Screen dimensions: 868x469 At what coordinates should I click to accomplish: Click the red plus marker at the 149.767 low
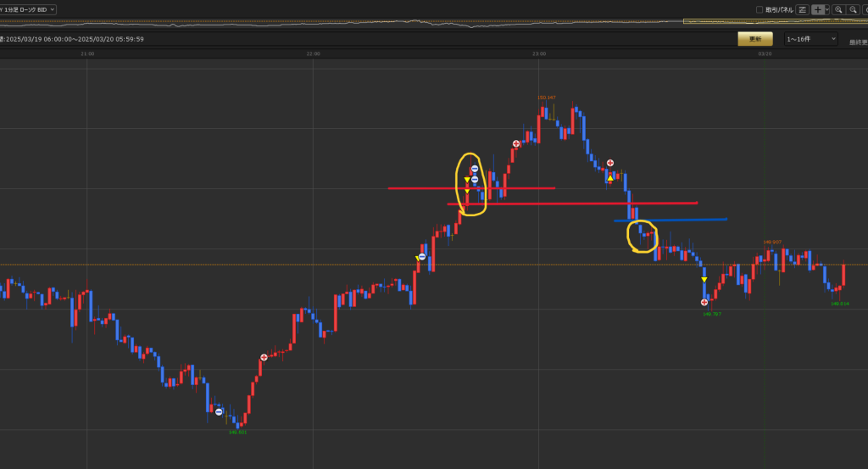704,302
